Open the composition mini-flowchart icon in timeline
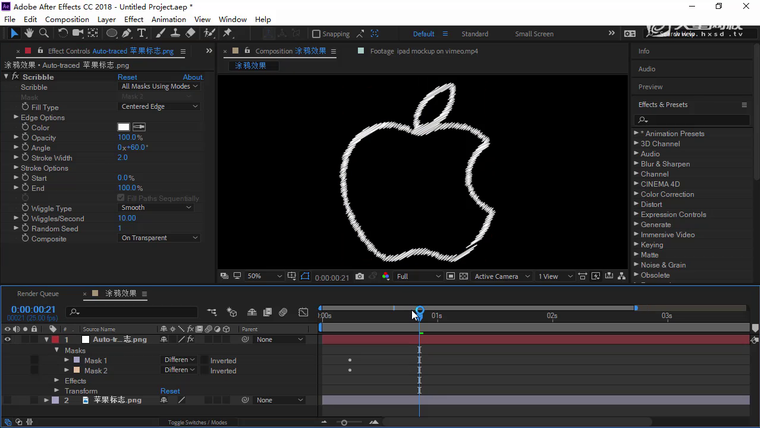This screenshot has height=428, width=760. [x=212, y=312]
